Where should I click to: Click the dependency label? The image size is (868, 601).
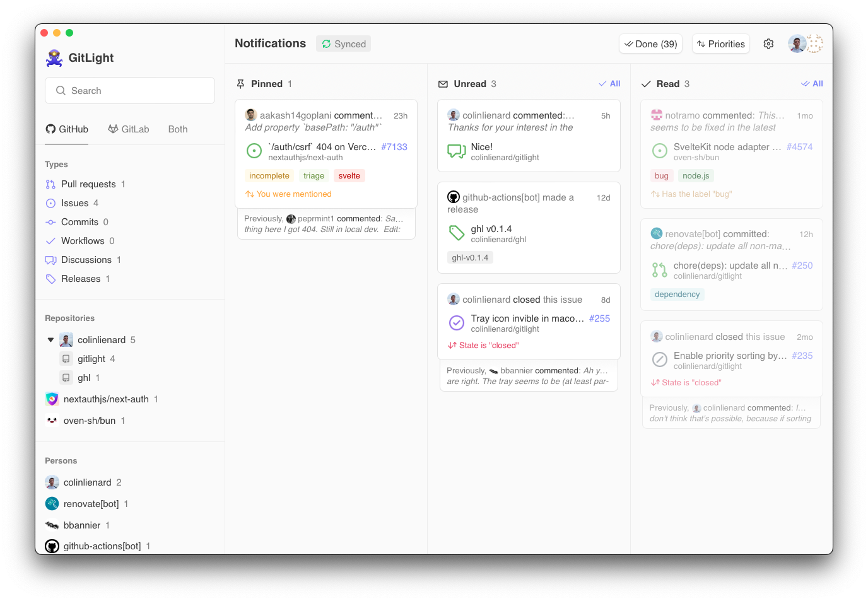pos(677,295)
